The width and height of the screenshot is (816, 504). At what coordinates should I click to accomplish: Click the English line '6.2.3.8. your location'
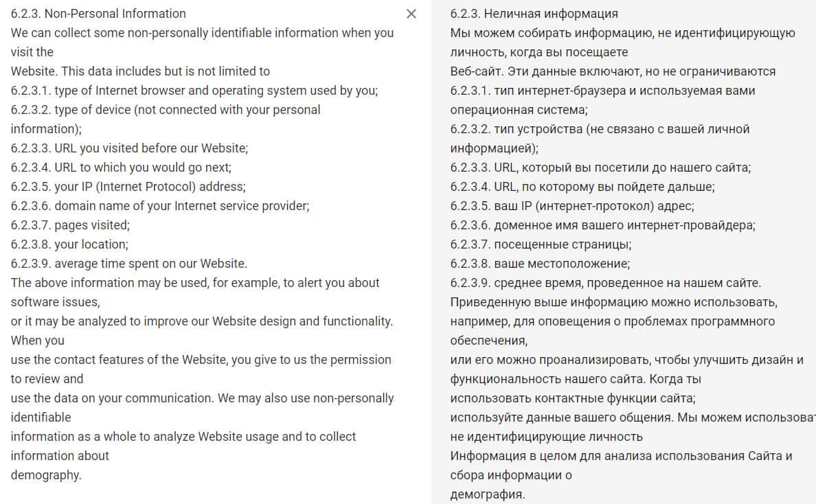pos(69,244)
